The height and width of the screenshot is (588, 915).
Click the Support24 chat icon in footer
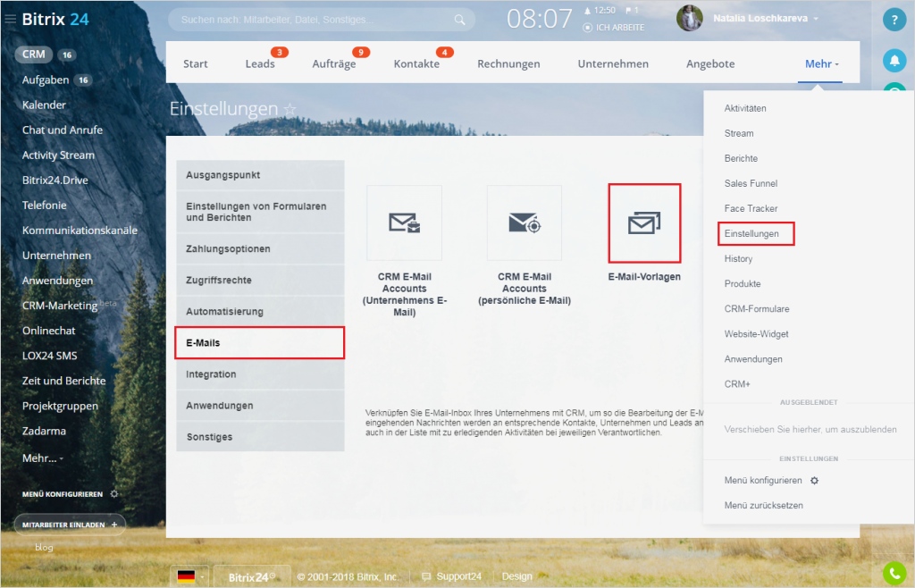click(x=426, y=576)
